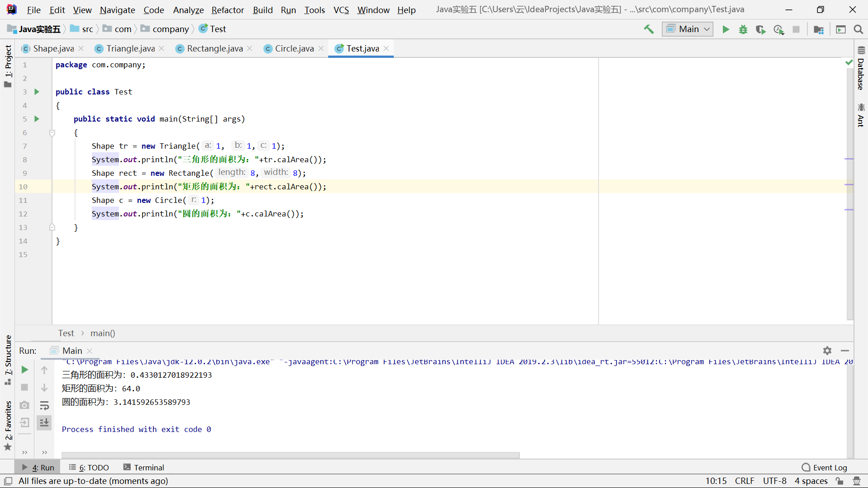Open the Favorites tool window
Image resolution: width=868 pixels, height=488 pixels.
point(8,426)
